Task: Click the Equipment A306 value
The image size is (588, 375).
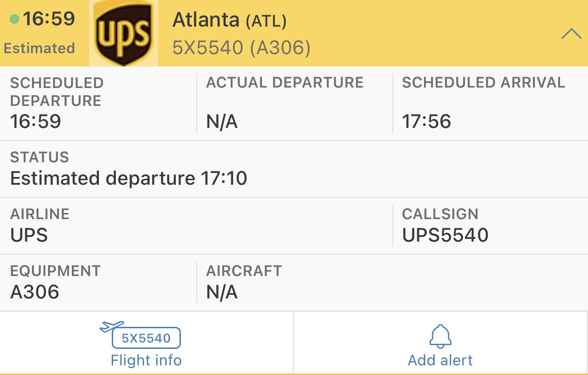Action: (x=35, y=292)
